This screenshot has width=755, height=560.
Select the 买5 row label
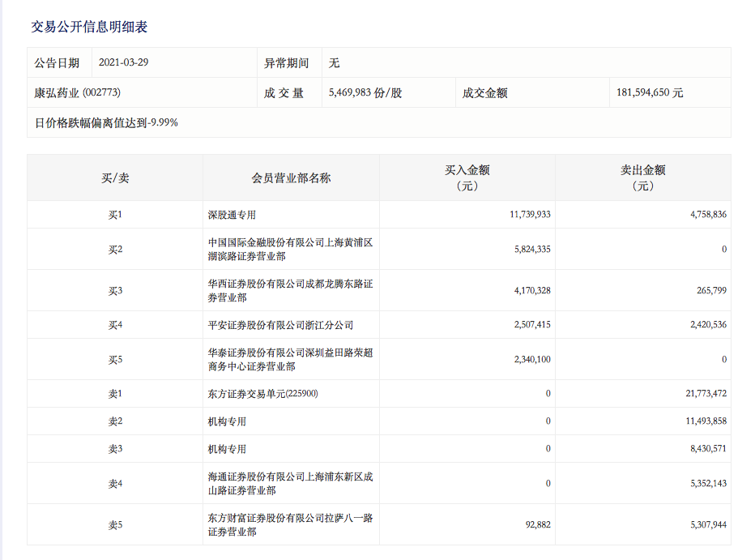click(115, 360)
